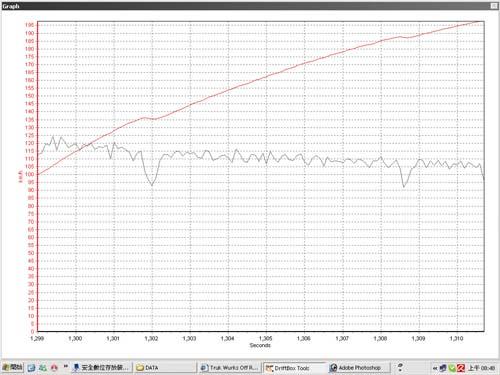Viewport: 500px width, 375px height.
Task: Click the taskbar overflow arrows before tray
Action: pyautogui.click(x=400, y=368)
